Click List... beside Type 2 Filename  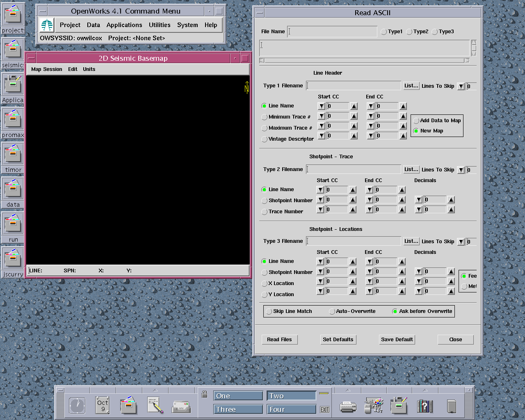[x=411, y=169]
